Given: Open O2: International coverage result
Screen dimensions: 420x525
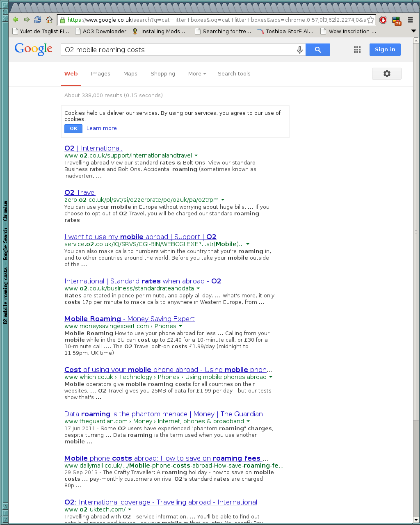Looking at the screenshot, I should pos(161,502).
